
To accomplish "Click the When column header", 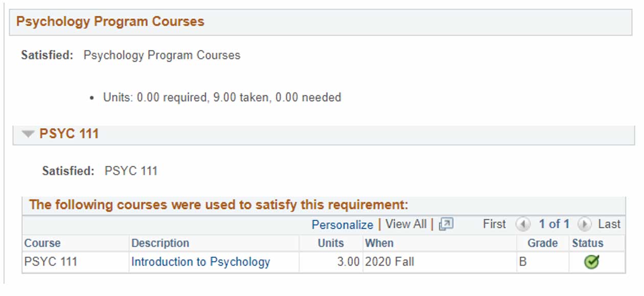I will [379, 243].
